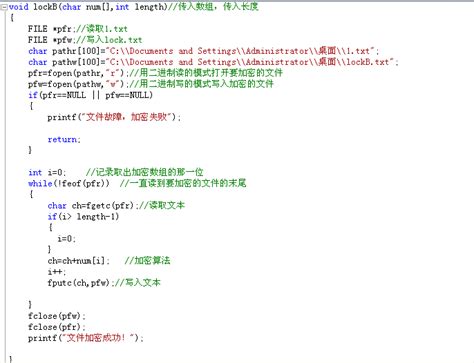Click the 'i=0;' reset statement inside the if block
The width and height of the screenshot is (474, 363).
click(67, 239)
